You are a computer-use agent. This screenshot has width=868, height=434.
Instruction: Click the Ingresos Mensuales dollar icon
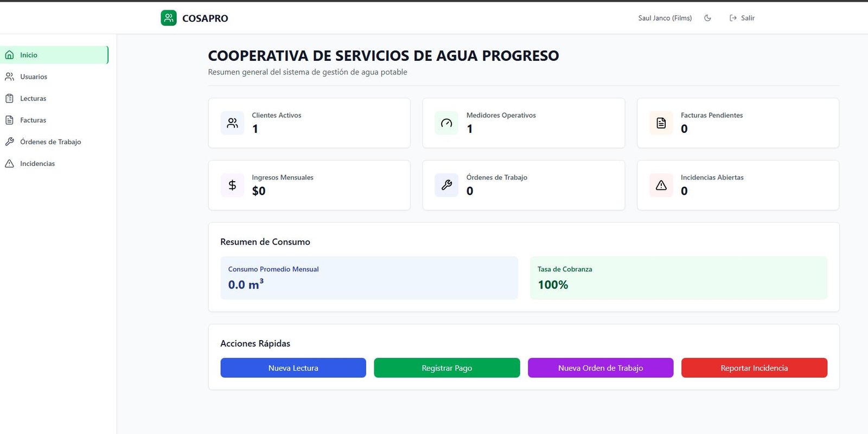tap(232, 185)
